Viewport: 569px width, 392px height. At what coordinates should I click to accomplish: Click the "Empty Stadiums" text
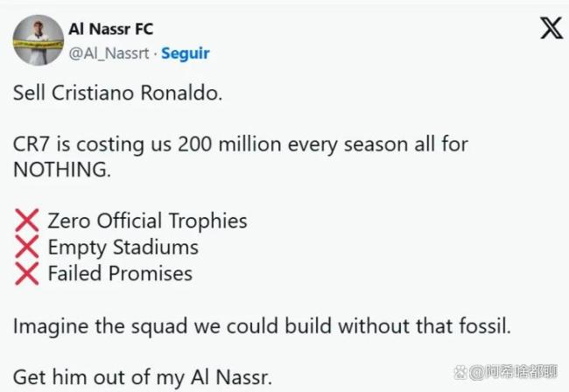pos(123,248)
